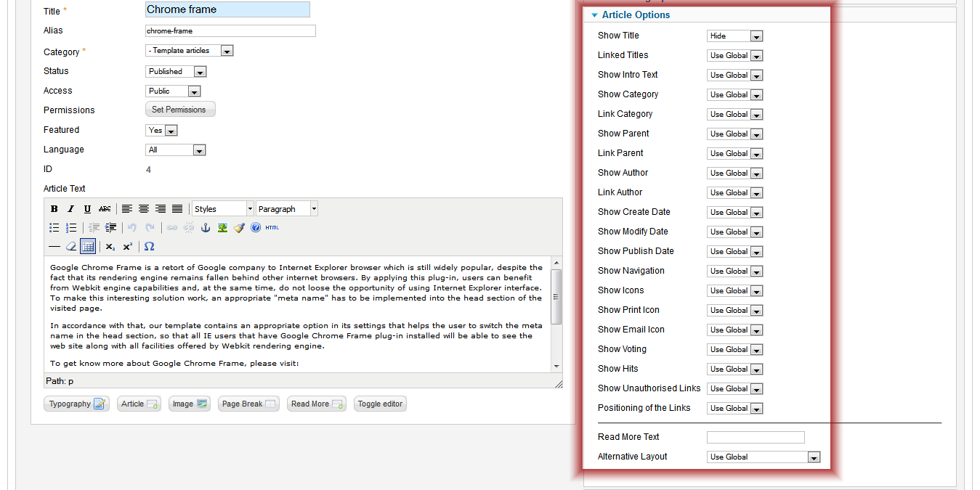
Task: Insert special character with Omega icon
Action: click(149, 247)
